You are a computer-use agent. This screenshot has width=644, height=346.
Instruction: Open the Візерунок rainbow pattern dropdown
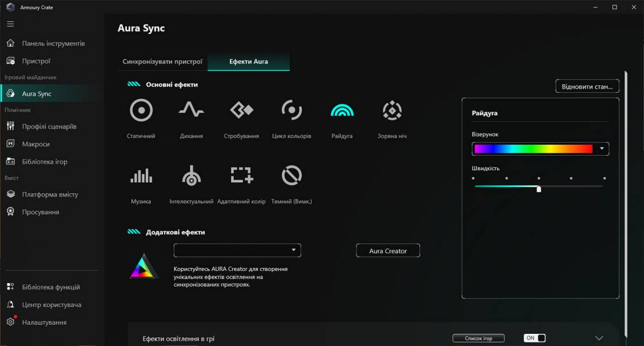tap(602, 149)
